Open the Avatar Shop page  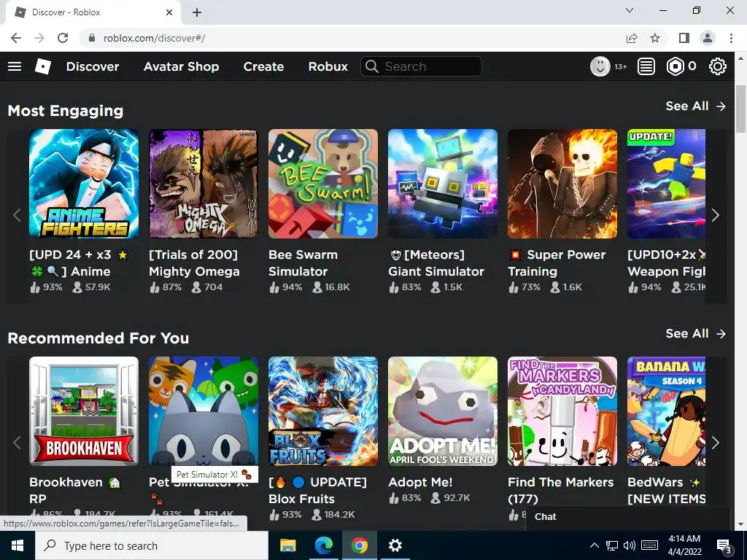(x=181, y=66)
